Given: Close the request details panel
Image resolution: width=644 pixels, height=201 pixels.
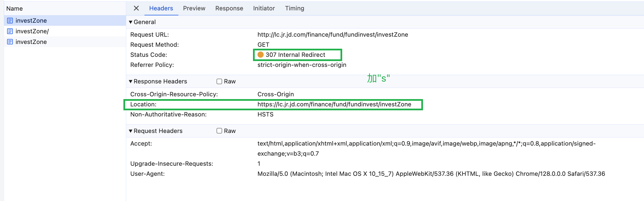Looking at the screenshot, I should 136,8.
